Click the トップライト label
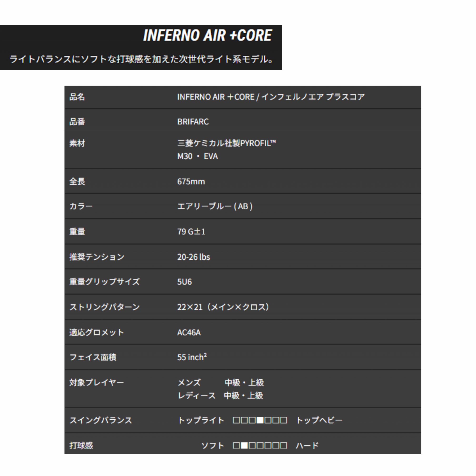The image size is (476, 476). (x=201, y=420)
